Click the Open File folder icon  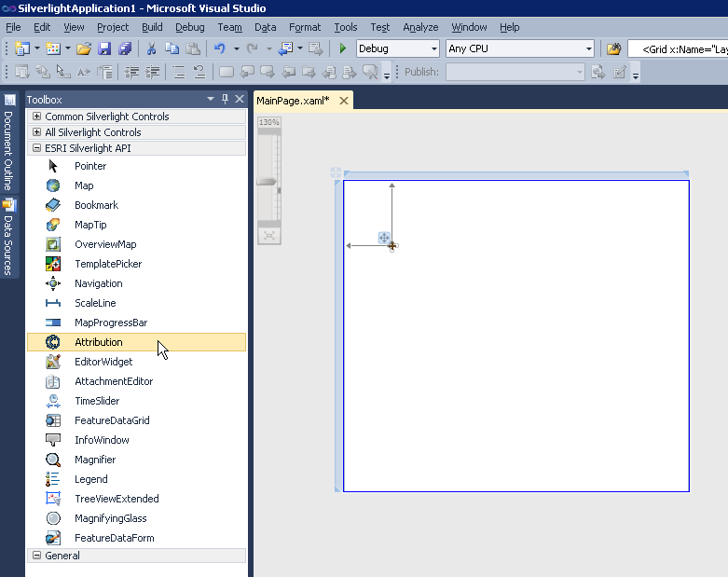click(84, 48)
